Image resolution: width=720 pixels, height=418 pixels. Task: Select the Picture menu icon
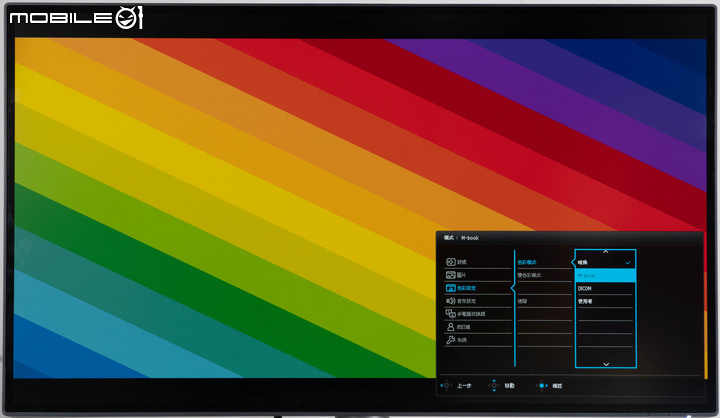pyautogui.click(x=450, y=275)
